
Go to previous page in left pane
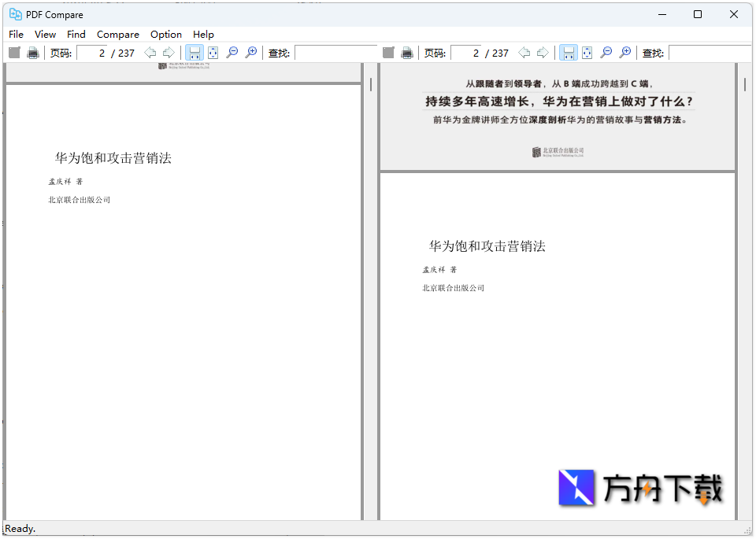click(x=150, y=53)
